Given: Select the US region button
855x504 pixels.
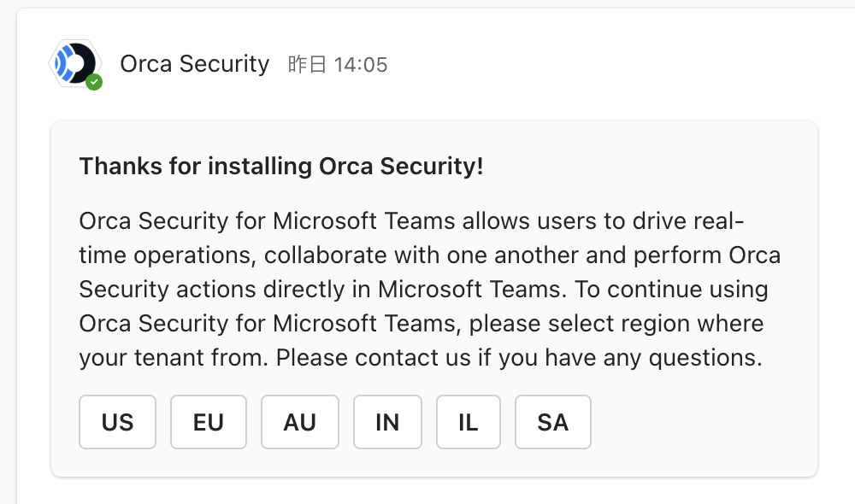Looking at the screenshot, I should (x=117, y=422).
